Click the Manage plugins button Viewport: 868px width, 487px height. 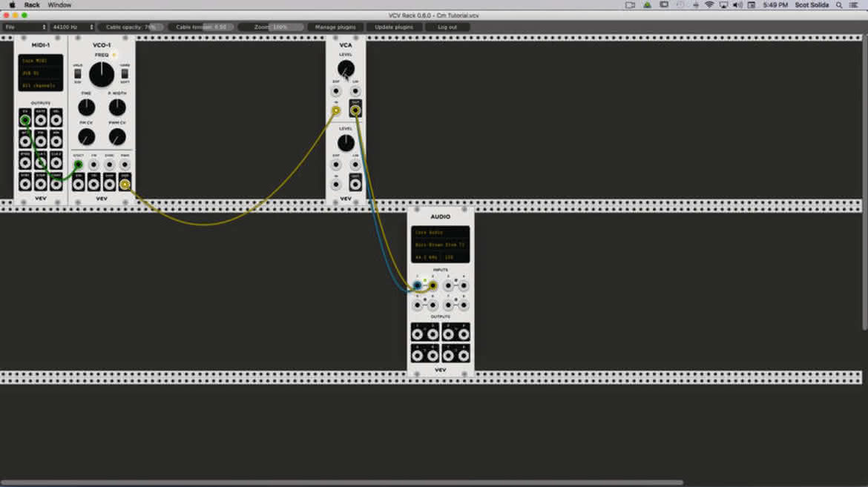(x=335, y=27)
